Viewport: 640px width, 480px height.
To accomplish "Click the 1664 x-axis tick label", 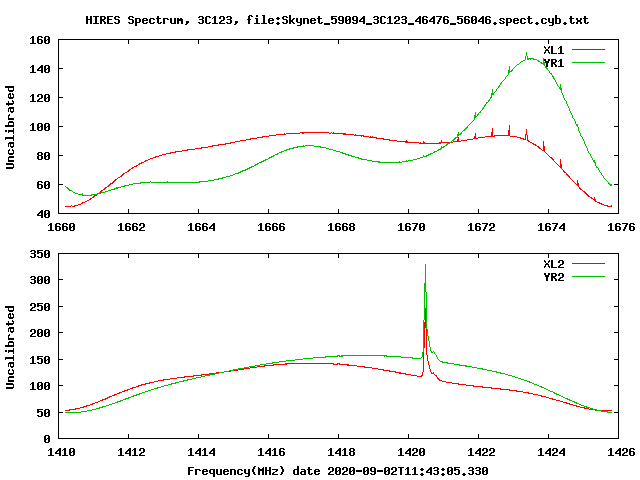I will pyautogui.click(x=201, y=227).
